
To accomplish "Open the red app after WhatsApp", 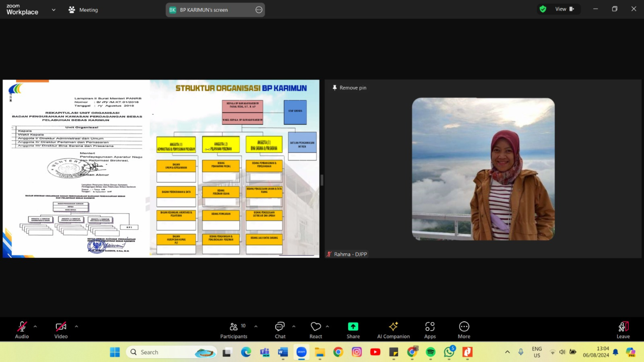I will [x=468, y=352].
